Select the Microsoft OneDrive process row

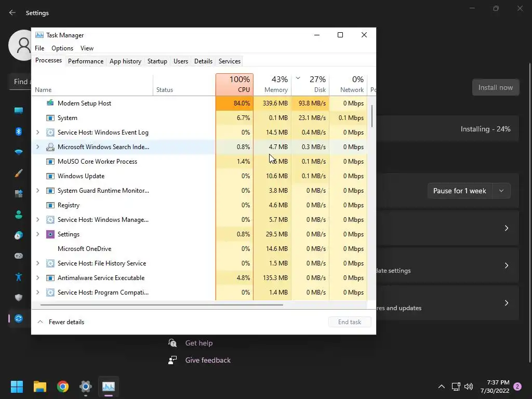[x=199, y=249]
